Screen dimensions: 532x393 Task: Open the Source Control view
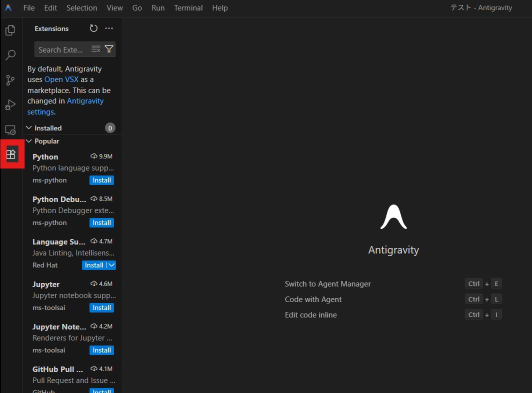pyautogui.click(x=10, y=80)
